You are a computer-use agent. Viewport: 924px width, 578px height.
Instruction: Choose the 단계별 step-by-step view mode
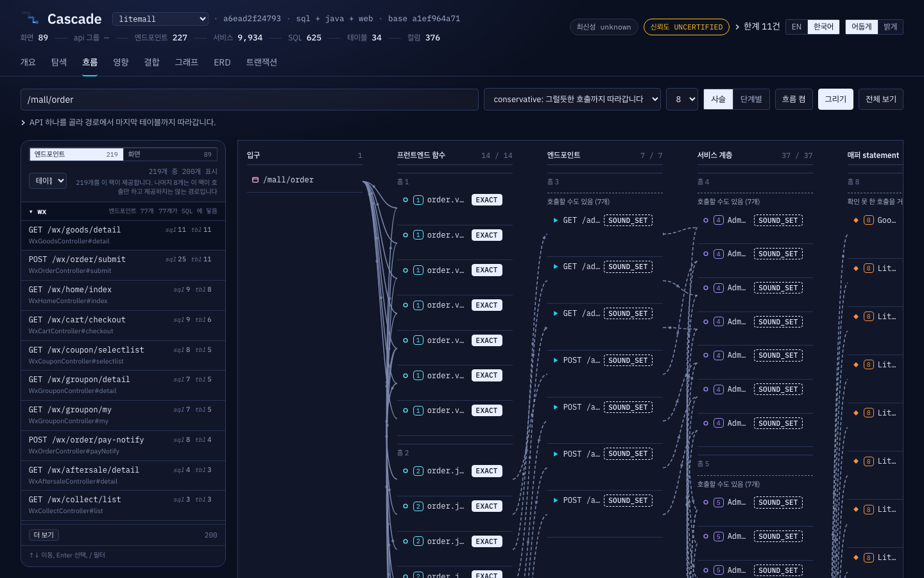pos(751,100)
